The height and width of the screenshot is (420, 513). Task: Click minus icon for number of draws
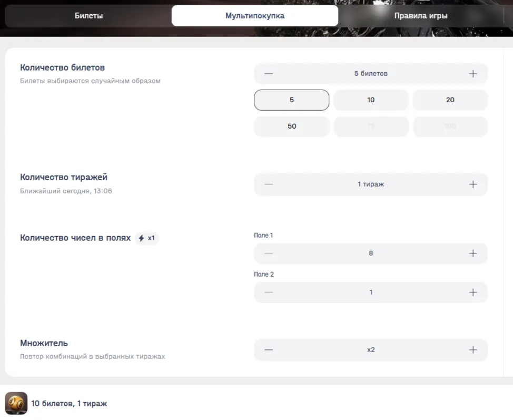(x=269, y=184)
